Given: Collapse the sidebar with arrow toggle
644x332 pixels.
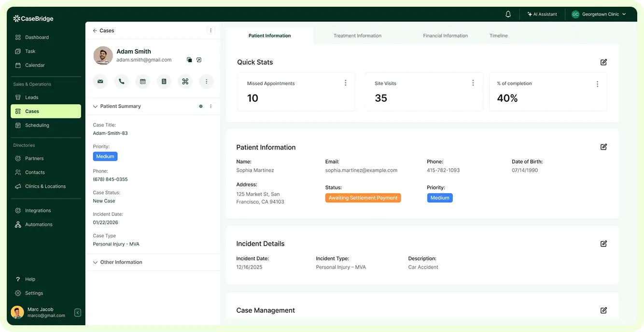Looking at the screenshot, I should tap(78, 313).
